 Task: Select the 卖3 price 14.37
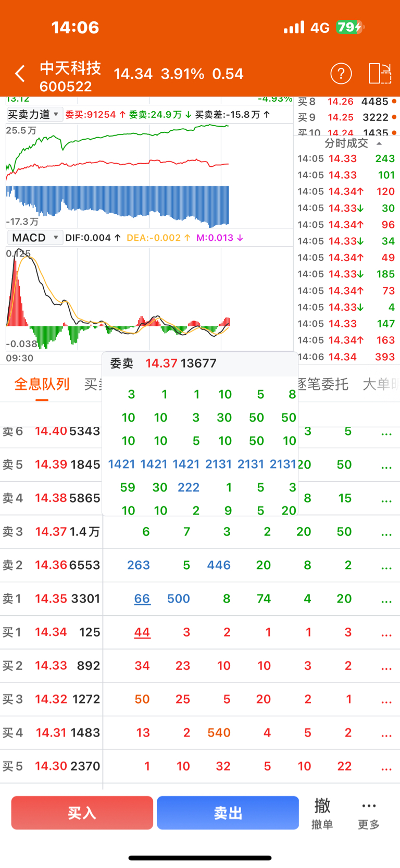coord(51,532)
